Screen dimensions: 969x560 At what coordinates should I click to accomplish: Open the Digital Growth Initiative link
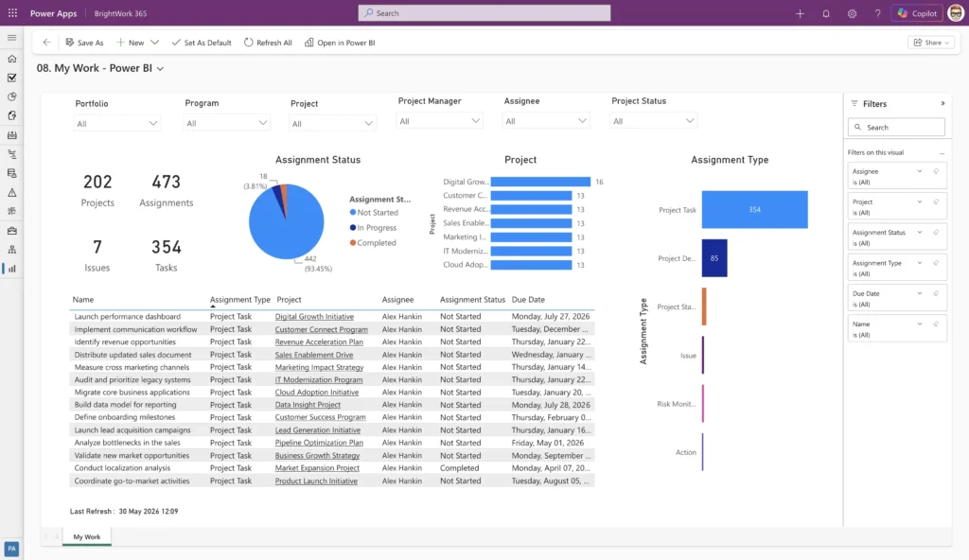point(314,317)
